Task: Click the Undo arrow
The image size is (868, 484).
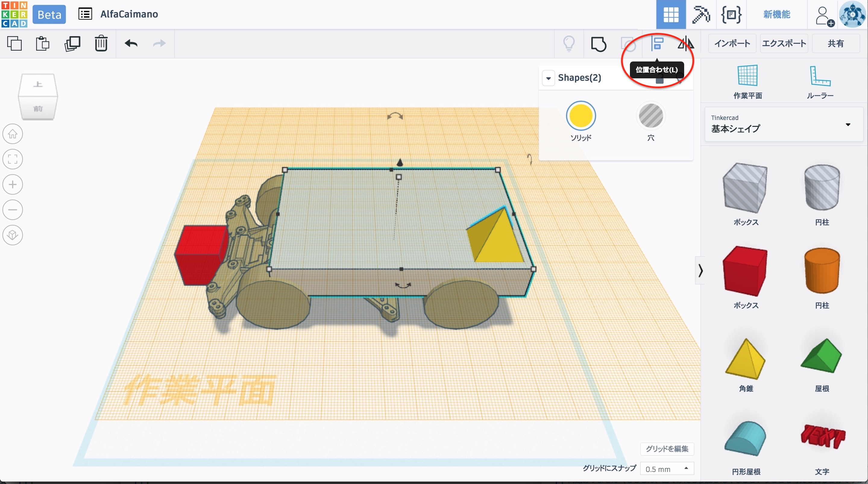Action: click(131, 43)
